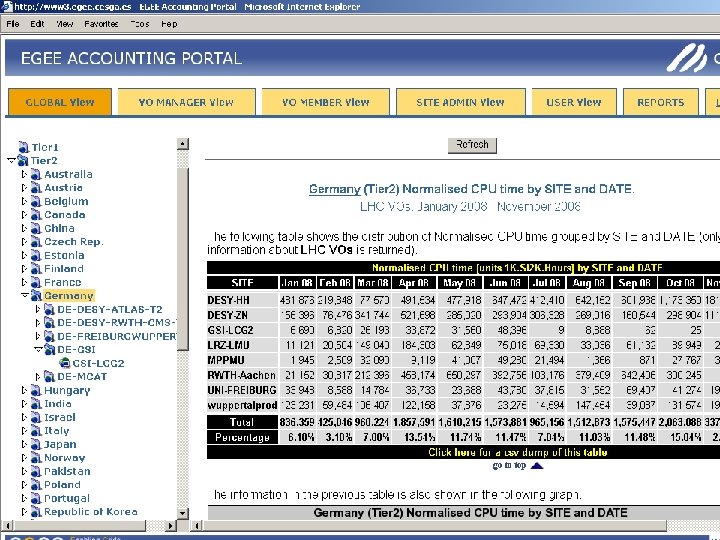Click the Estonia node icon
720x540 pixels.
click(36, 255)
